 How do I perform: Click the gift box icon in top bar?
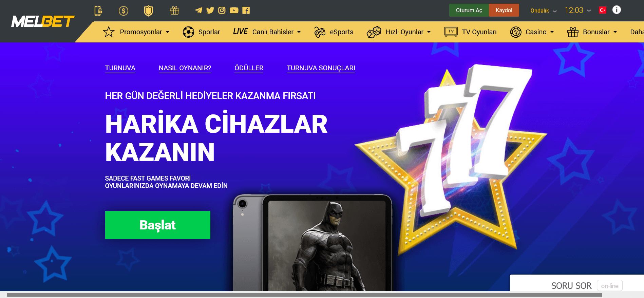[174, 11]
